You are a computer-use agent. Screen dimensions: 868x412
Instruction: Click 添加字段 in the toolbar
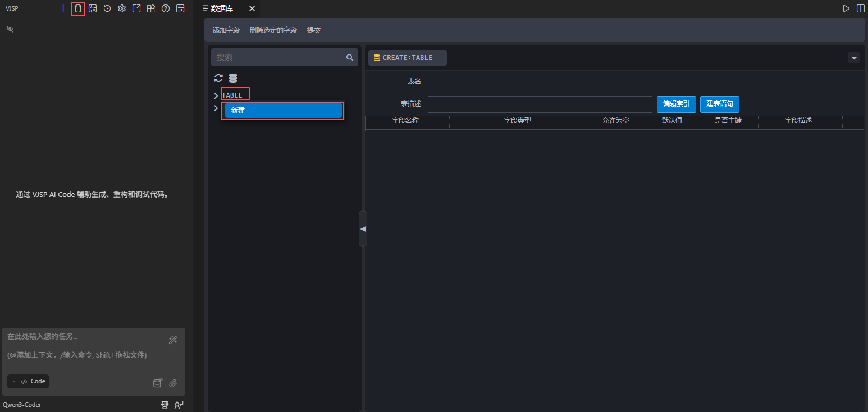click(x=226, y=30)
